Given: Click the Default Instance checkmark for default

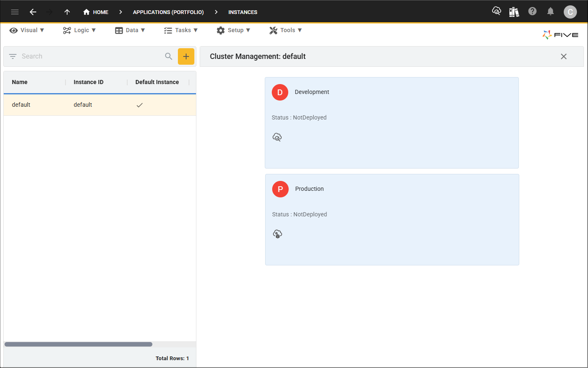Looking at the screenshot, I should (x=139, y=105).
